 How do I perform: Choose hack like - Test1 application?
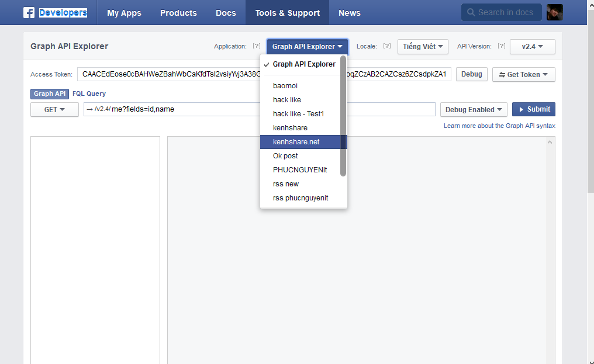coord(303,113)
